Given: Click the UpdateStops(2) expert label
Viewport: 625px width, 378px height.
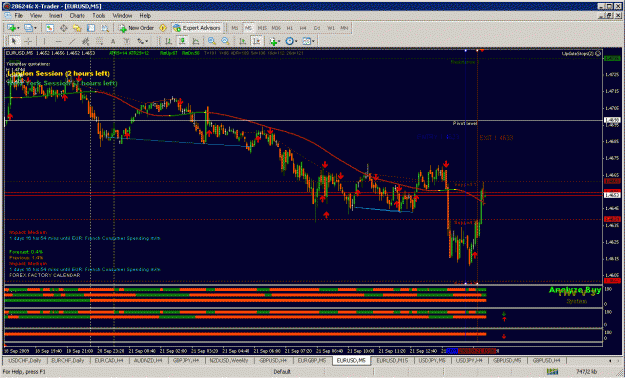Looking at the screenshot, I should coord(578,53).
